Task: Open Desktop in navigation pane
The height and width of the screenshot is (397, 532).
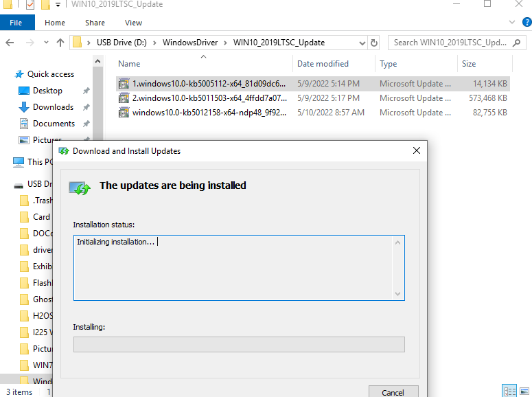Action: tap(47, 91)
